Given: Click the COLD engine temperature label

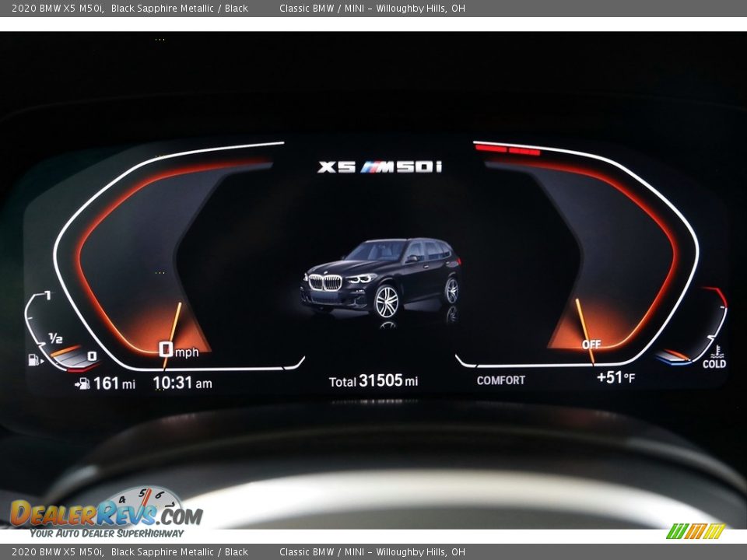Looking at the screenshot, I should coord(714,364).
